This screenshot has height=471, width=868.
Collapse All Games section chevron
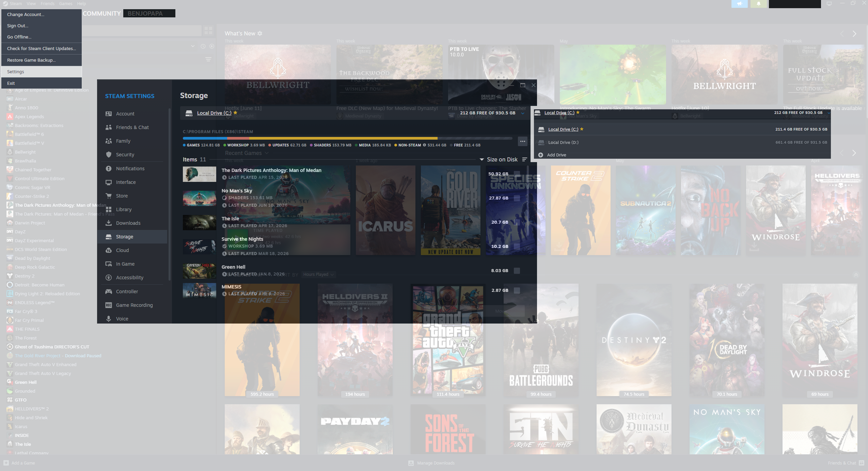point(856,275)
